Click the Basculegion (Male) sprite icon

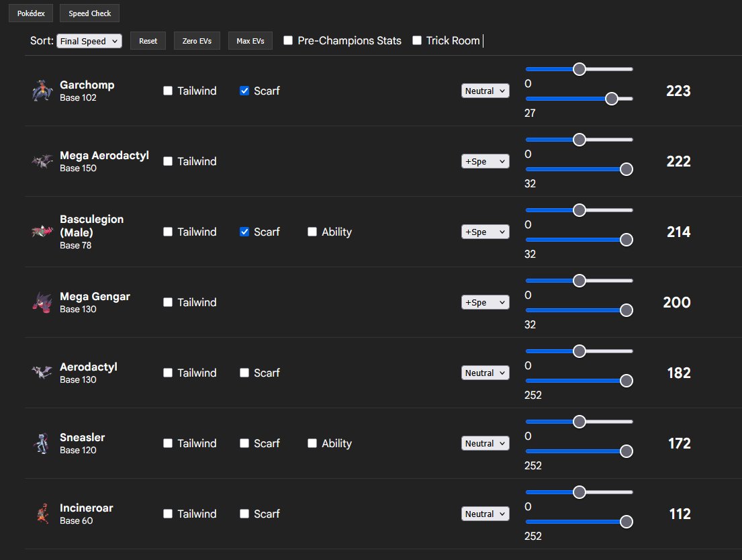[x=42, y=232]
